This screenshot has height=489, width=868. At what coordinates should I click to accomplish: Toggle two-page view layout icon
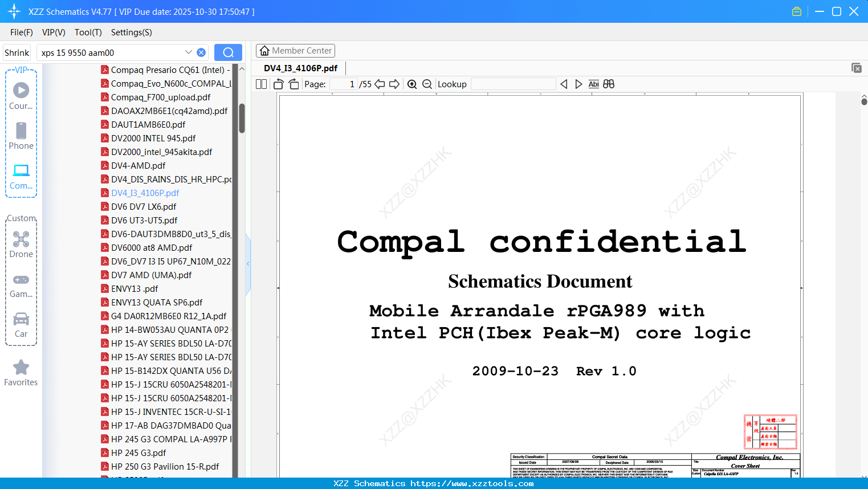coord(262,84)
